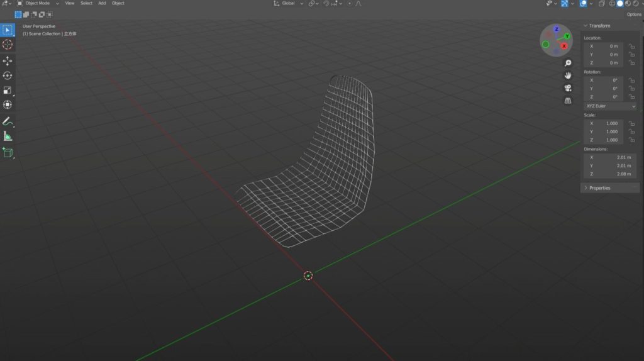Select the Measure tool
The image size is (644, 361).
(x=8, y=136)
